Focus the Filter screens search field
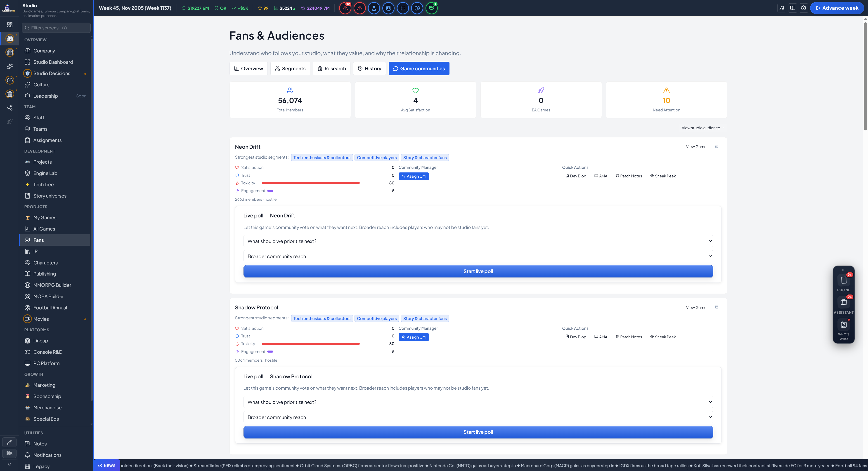This screenshot has width=868, height=471. point(56,28)
